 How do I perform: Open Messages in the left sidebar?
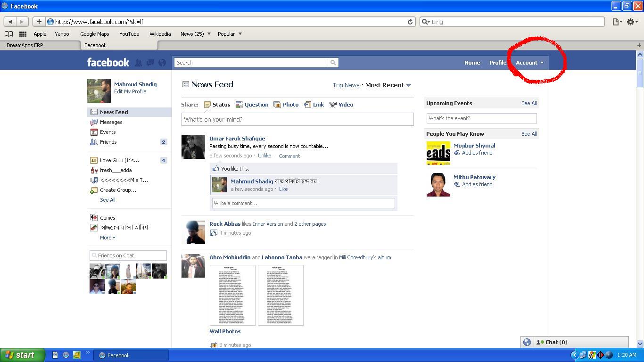pyautogui.click(x=111, y=122)
